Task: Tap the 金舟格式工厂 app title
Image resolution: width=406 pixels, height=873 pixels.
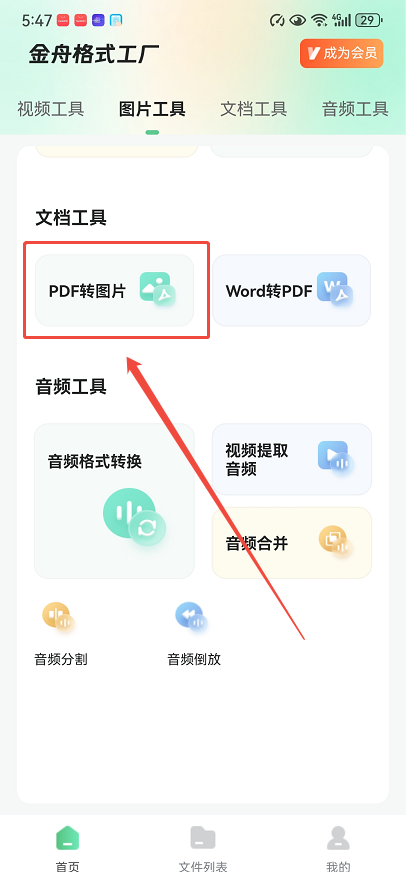Action: click(94, 55)
